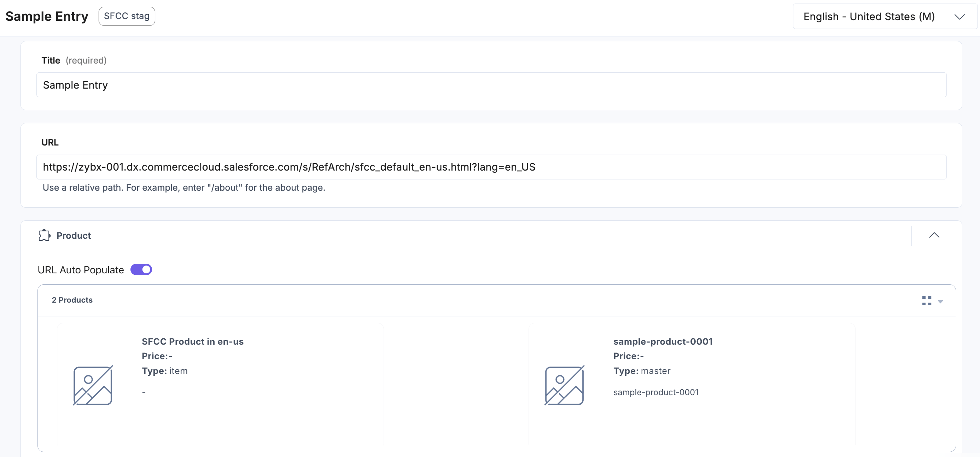Click the image placeholder of SFCC Product in en-us
Image resolution: width=980 pixels, height=457 pixels.
coord(93,385)
